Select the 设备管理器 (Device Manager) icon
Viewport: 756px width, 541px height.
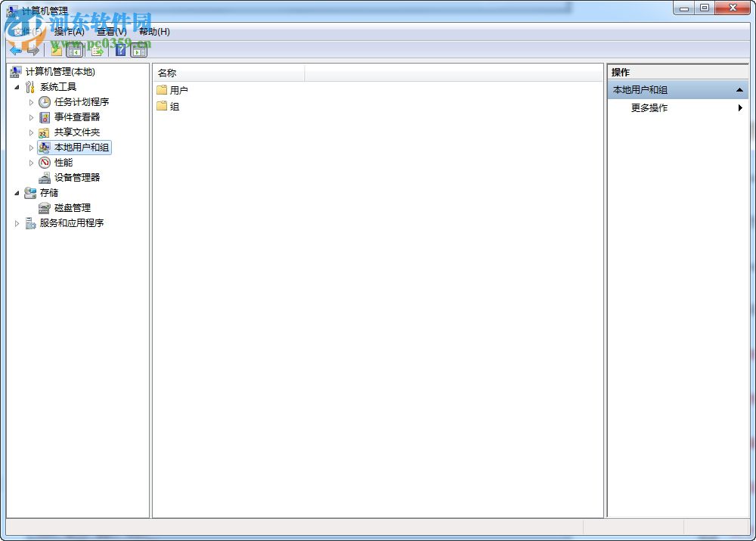point(44,177)
